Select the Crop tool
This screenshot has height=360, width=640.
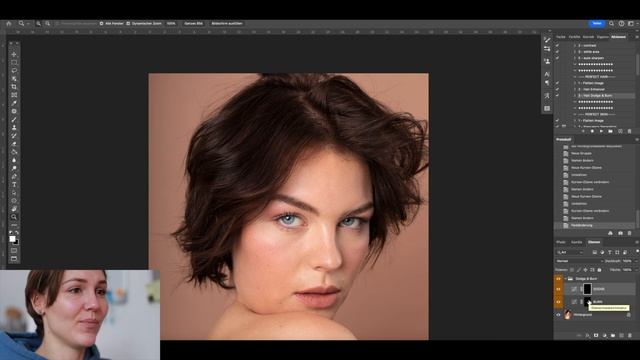pos(14,87)
